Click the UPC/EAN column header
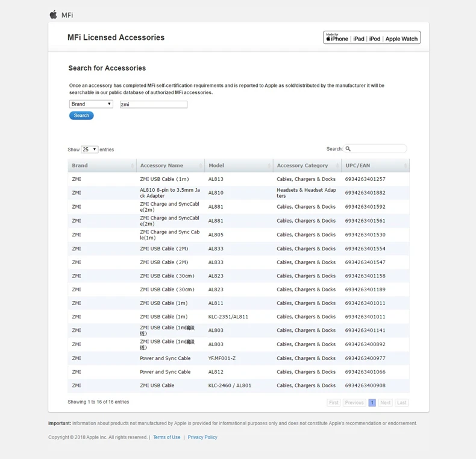The height and width of the screenshot is (459, 476). click(375, 165)
